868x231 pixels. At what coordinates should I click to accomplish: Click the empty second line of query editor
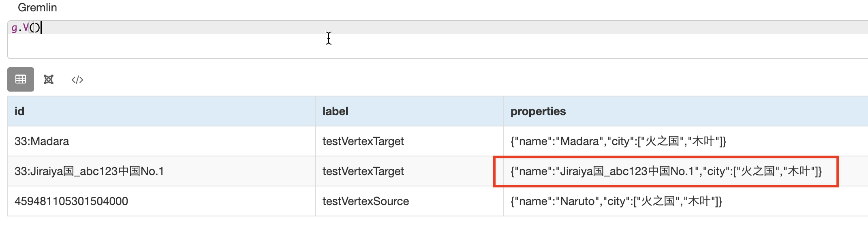[243, 47]
